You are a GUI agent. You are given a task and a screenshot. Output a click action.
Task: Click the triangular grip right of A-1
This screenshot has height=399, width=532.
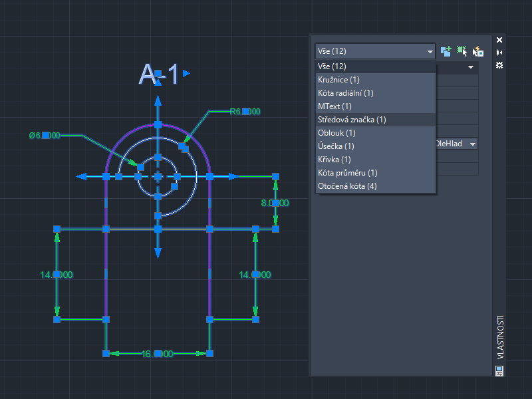pos(187,73)
